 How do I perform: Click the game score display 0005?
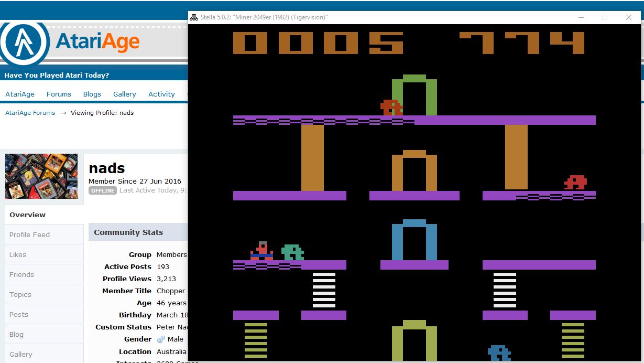319,43
